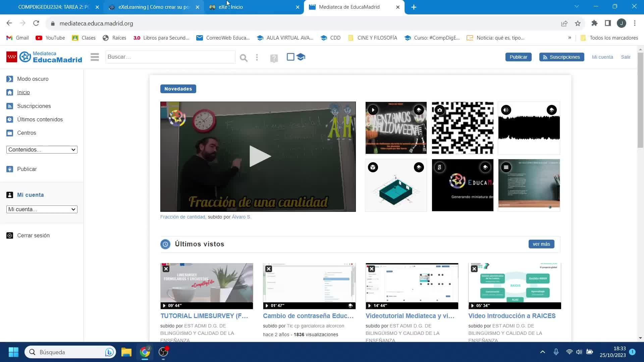
Task: Open the three-dot search options
Action: click(257, 57)
